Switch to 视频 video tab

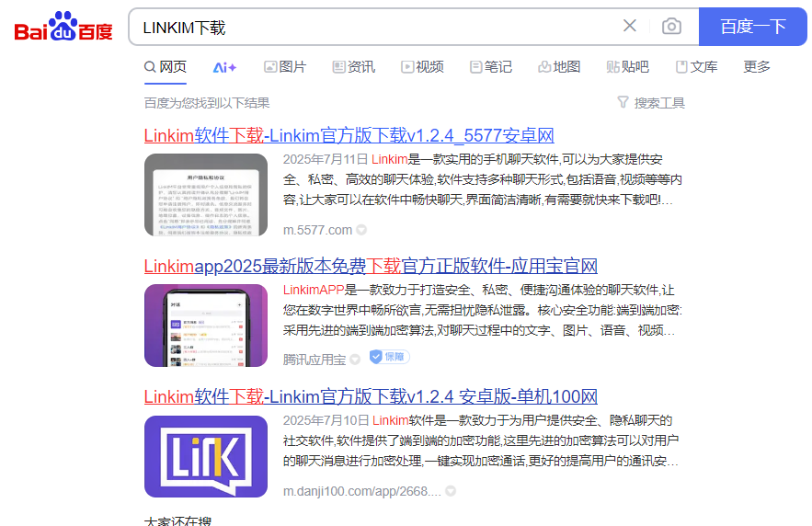pos(422,67)
